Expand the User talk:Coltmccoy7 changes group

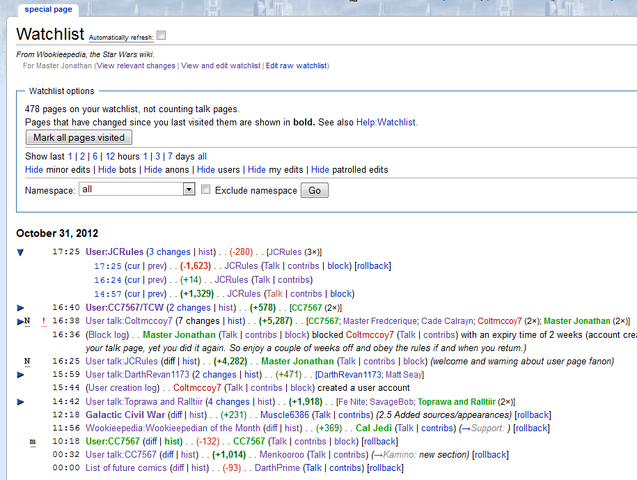pyautogui.click(x=20, y=321)
